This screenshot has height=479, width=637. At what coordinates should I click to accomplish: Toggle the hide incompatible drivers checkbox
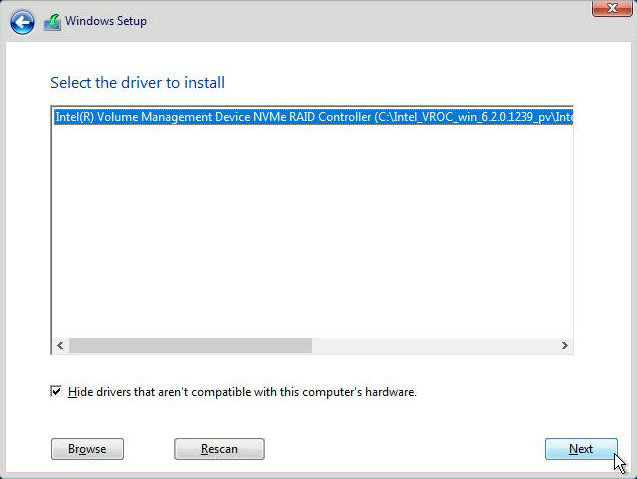click(56, 392)
